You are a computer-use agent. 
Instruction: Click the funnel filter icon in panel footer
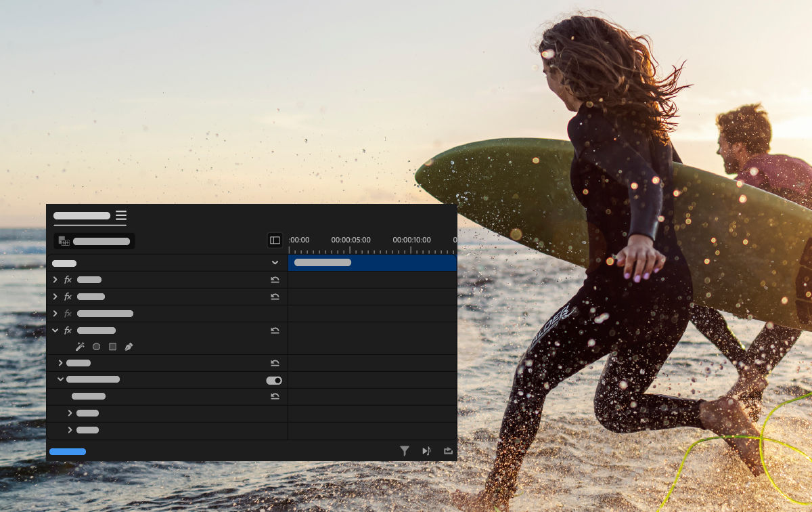pos(405,451)
